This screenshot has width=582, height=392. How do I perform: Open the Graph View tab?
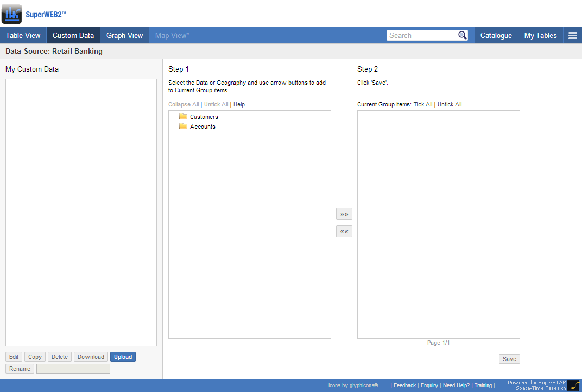tap(124, 36)
